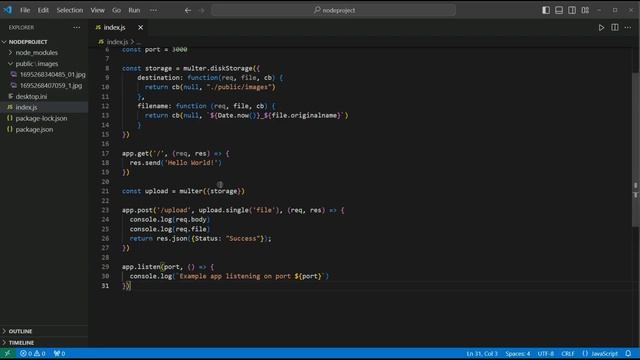The image size is (640, 360).
Task: Open the Customize Layout icon
Action: click(x=585, y=10)
